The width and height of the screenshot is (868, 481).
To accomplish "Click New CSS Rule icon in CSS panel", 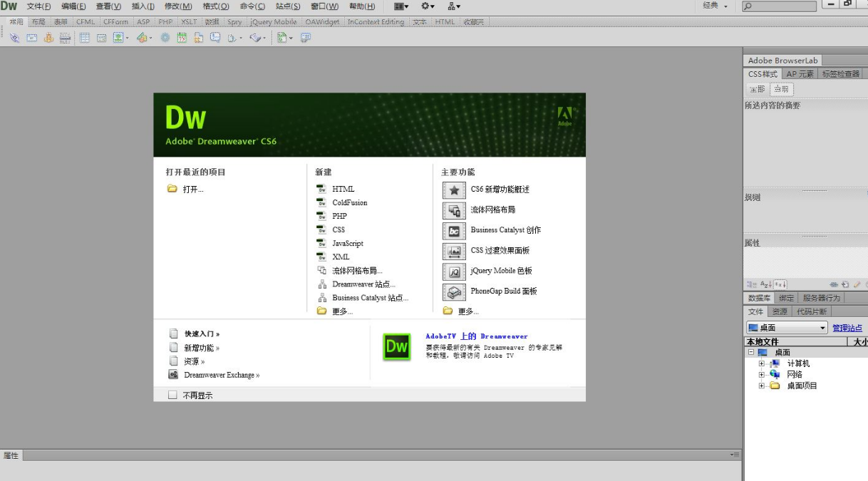I will [x=845, y=284].
